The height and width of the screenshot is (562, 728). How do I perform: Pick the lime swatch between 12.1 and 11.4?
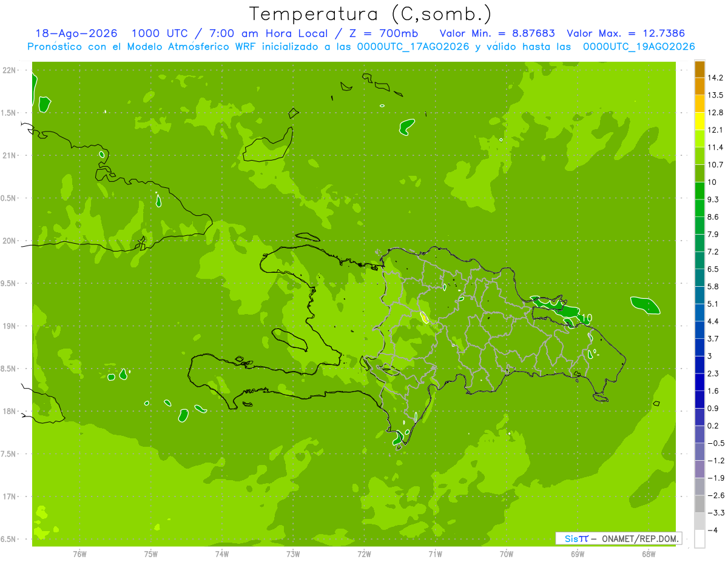tap(699, 138)
